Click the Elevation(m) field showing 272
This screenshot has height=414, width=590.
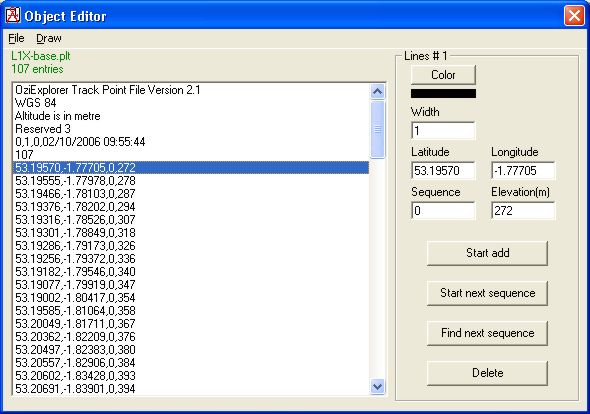(x=523, y=210)
